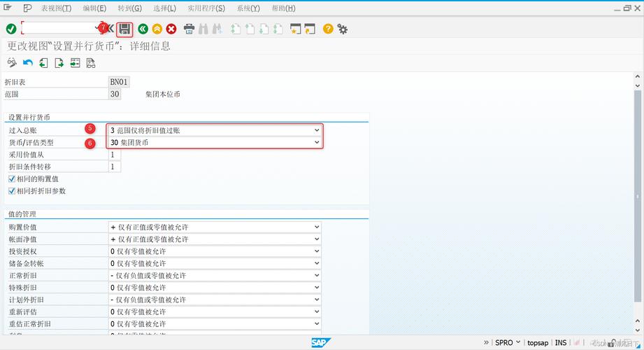Click the topsap status bar entry
The height and width of the screenshot is (350, 644).
(x=538, y=342)
